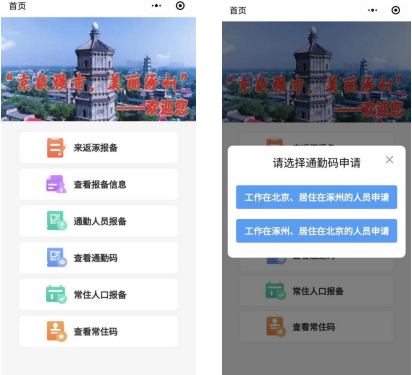412x375 pixels.
Task: Tap the green QR upload icon for 通勤人员报备
Action: (x=56, y=221)
